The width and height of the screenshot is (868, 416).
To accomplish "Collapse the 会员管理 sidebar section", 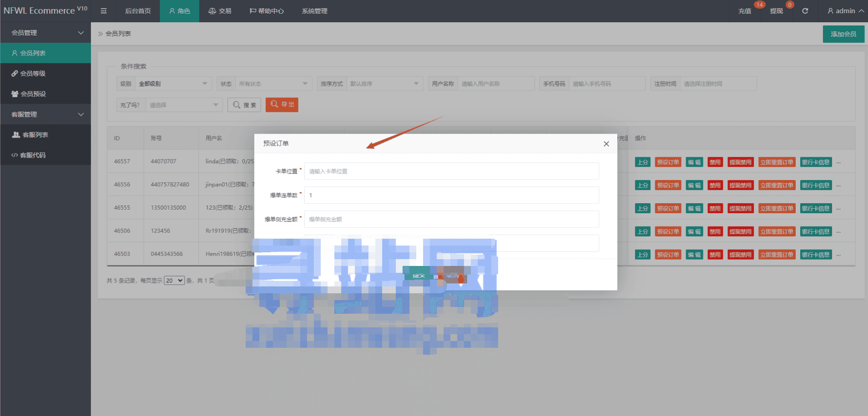I will pos(45,33).
